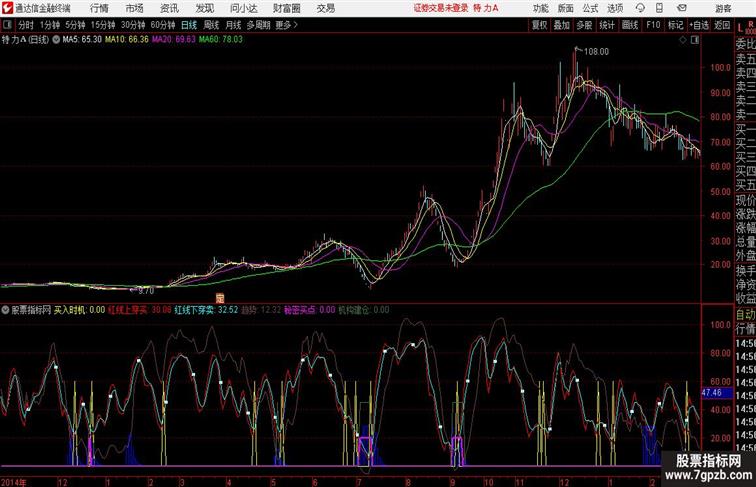Click the 画线 drawing toolbar button
The image size is (756, 487).
tap(630, 25)
